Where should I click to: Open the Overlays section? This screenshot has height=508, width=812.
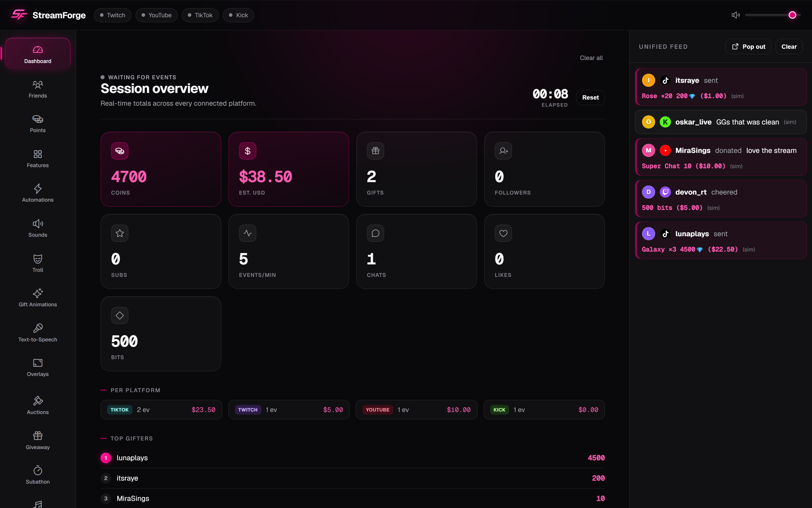pos(38,368)
